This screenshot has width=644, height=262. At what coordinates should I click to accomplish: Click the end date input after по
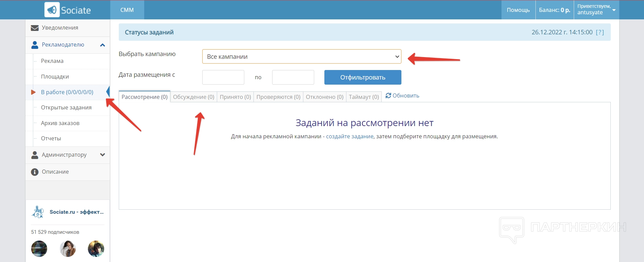click(293, 77)
